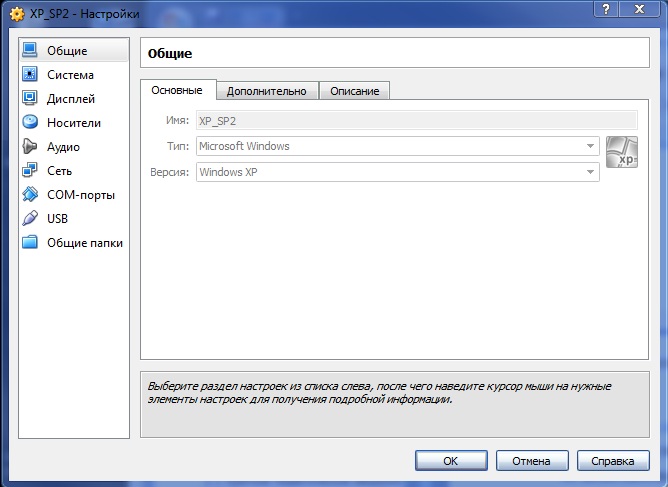
Task: Open the COM-порты section
Action: [74, 195]
